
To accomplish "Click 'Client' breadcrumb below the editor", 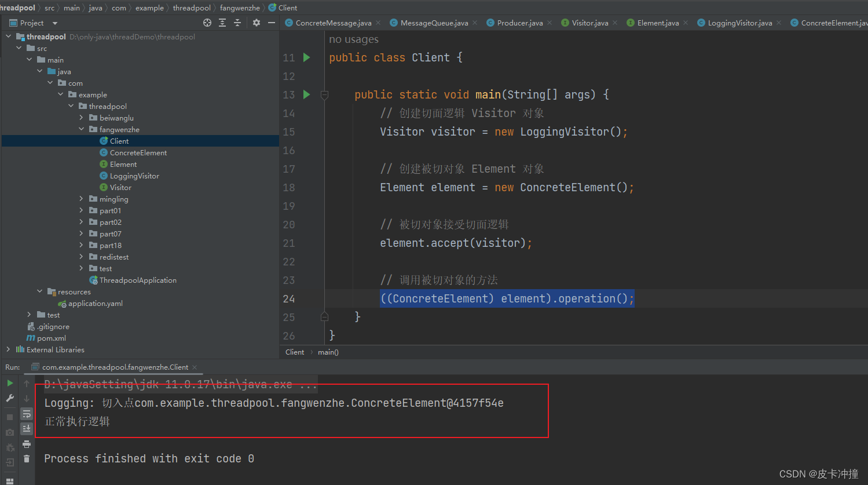I will (295, 352).
